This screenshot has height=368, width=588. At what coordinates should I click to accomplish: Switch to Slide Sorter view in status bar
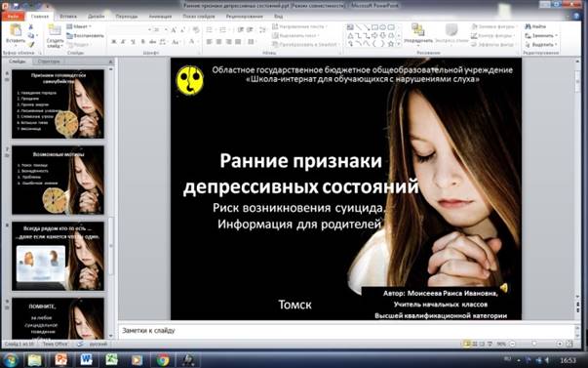[475, 344]
